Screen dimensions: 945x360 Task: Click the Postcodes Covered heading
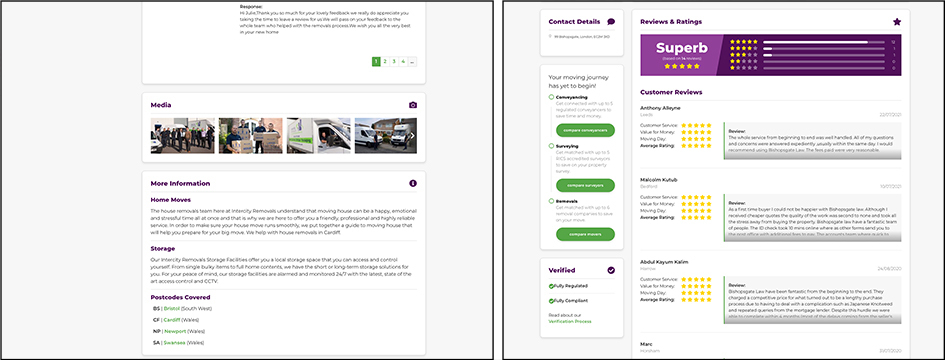point(180,297)
